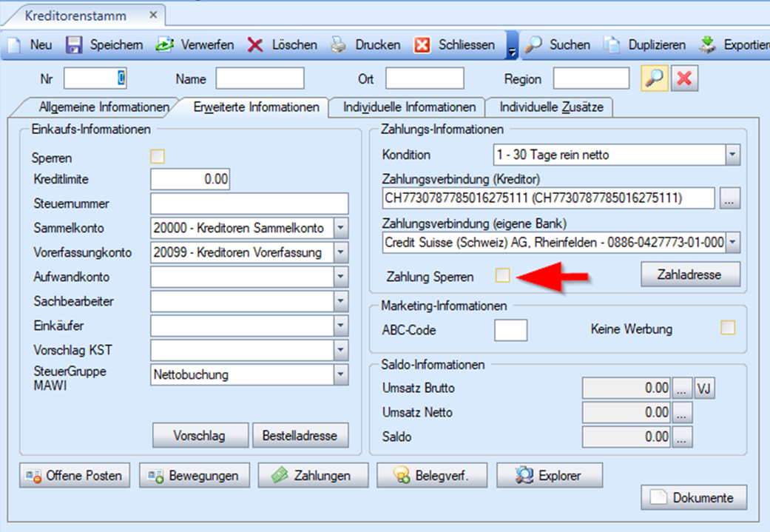Clear filters with red X button

pos(684,78)
